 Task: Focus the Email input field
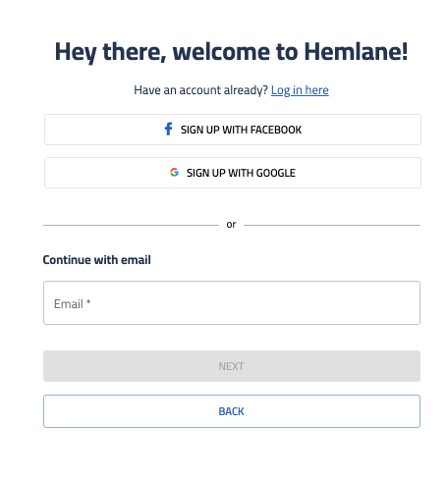tap(232, 302)
